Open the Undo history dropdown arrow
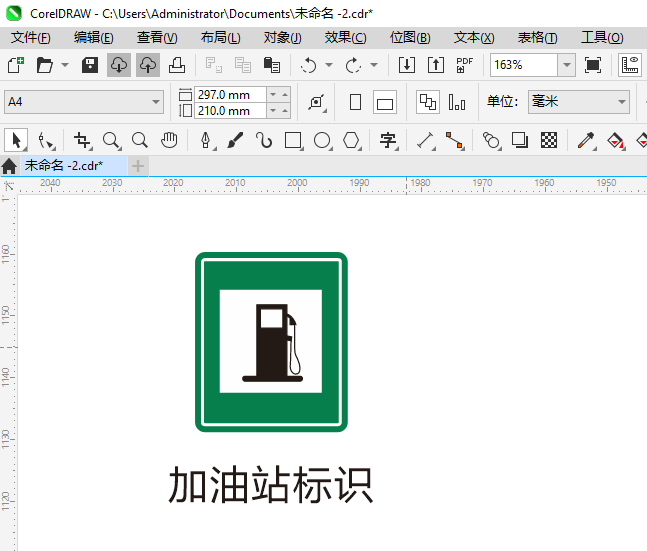Screen dimensions: 647x551 click(329, 65)
